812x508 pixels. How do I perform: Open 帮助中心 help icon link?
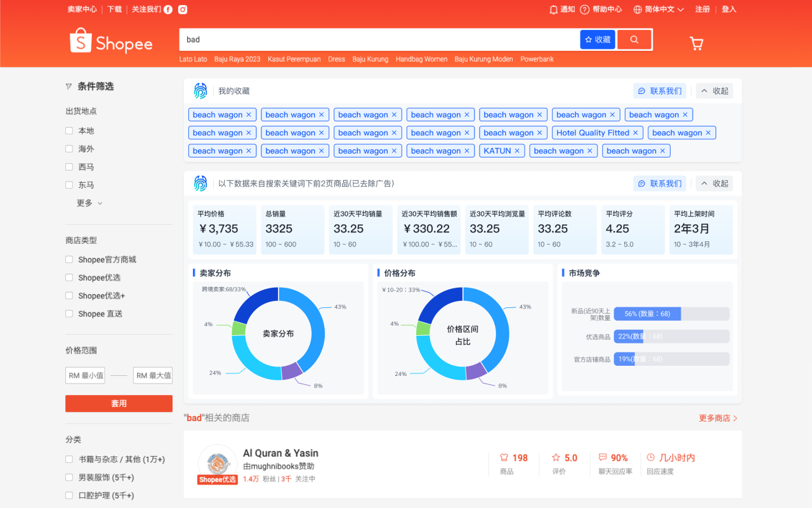(x=601, y=10)
